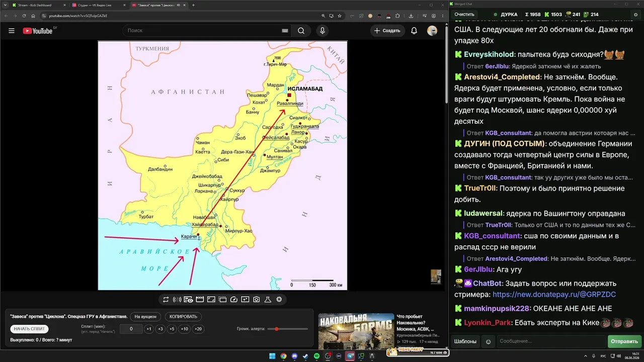Viewport: 644px width, 362px height.
Task: Click the broadcast waves icon in the player toolbar
Action: 177,300
